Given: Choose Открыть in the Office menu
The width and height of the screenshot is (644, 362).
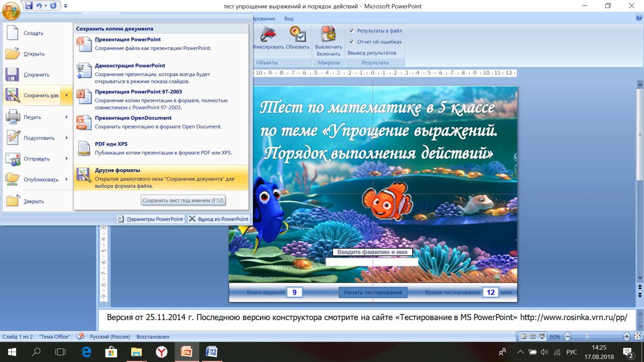Looking at the screenshot, I should 37,54.
